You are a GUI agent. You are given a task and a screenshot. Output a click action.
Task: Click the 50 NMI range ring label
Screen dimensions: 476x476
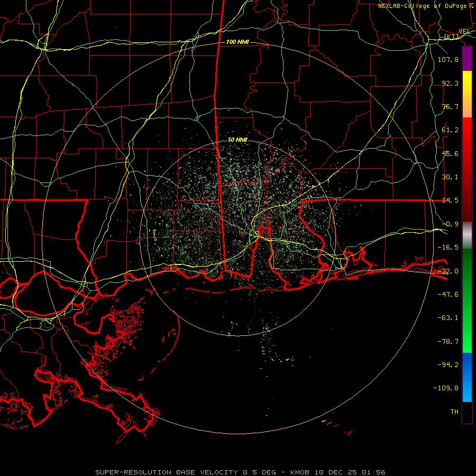[237, 140]
